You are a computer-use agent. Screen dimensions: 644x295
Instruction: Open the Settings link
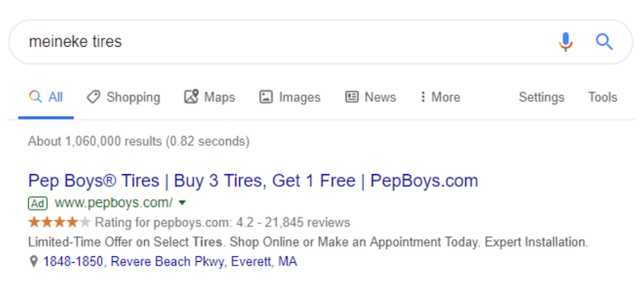point(541,97)
